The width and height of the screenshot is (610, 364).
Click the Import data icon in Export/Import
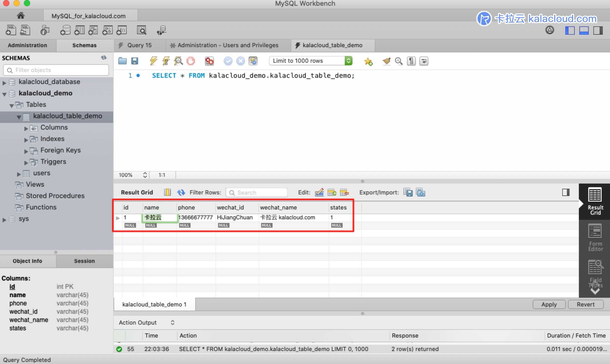coord(421,192)
